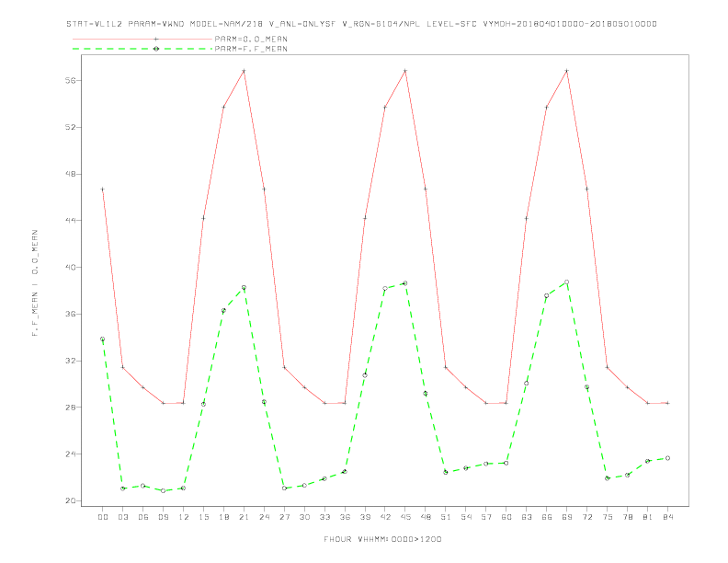The width and height of the screenshot is (728, 563).
Task: Click y-axis tick label 44
Action: [x=71, y=221]
